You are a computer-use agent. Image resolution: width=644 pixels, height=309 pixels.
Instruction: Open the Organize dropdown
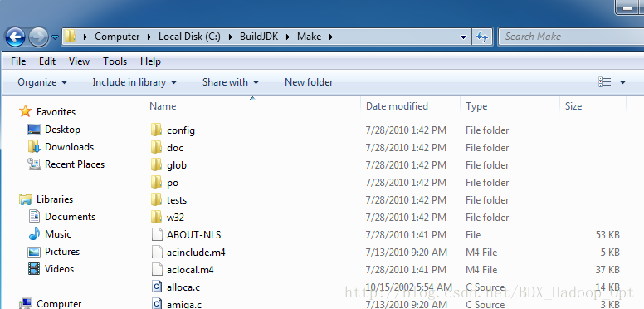42,82
